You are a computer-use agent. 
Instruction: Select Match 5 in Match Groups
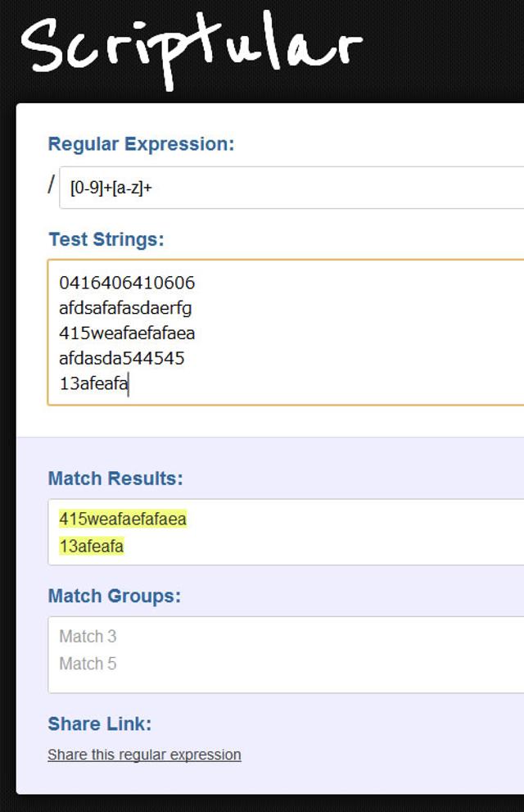[88, 664]
